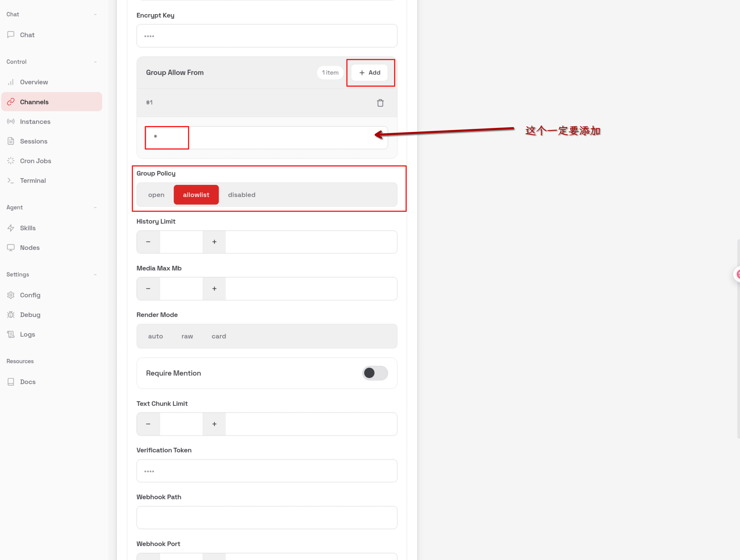Click the 1 item count badge
Image resolution: width=740 pixels, height=560 pixels.
[330, 73]
